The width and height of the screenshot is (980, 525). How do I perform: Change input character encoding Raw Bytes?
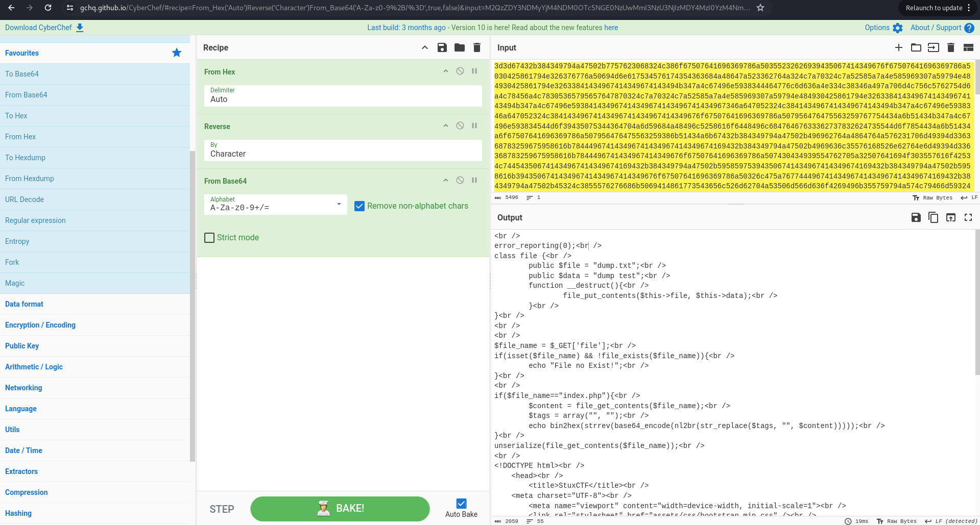coord(933,197)
